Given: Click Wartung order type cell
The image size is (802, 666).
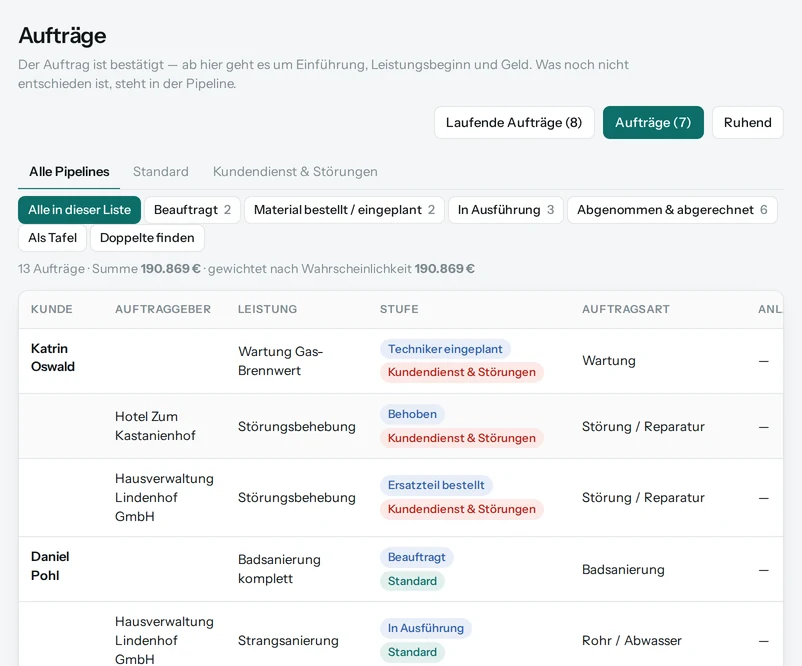Looking at the screenshot, I should point(609,361).
